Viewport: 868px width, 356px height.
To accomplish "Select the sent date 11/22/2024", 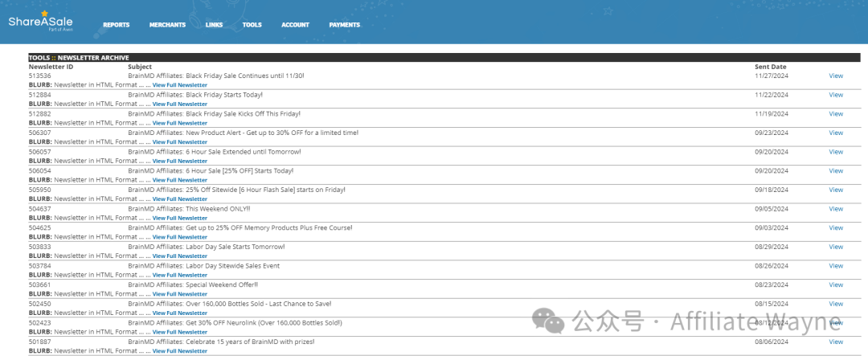I will [x=771, y=95].
